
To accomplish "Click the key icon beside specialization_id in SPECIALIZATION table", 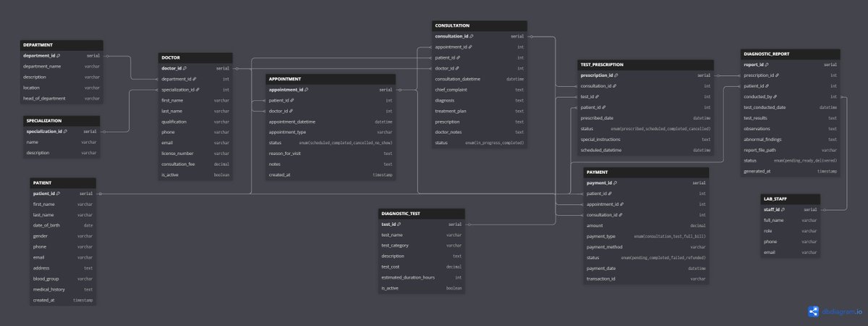I will pyautogui.click(x=64, y=132).
